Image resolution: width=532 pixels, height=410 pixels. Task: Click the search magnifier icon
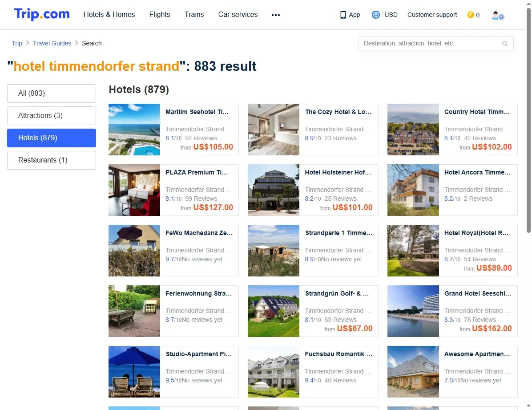[x=505, y=44]
